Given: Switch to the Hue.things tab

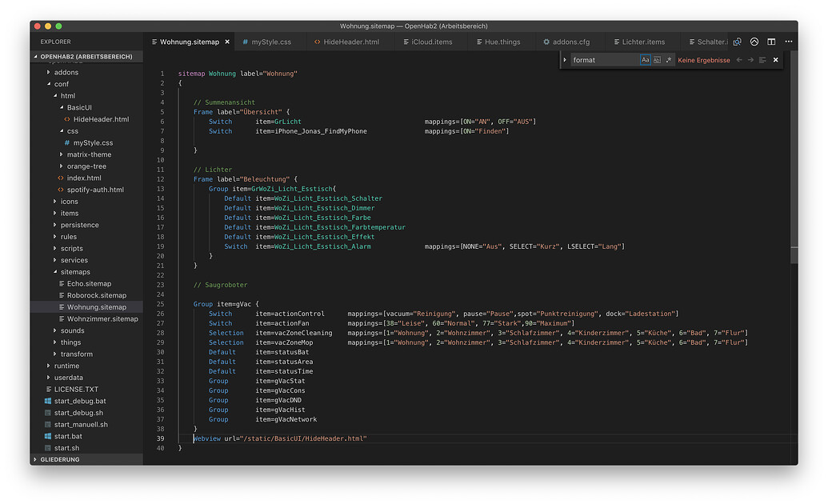Looking at the screenshot, I should point(502,41).
